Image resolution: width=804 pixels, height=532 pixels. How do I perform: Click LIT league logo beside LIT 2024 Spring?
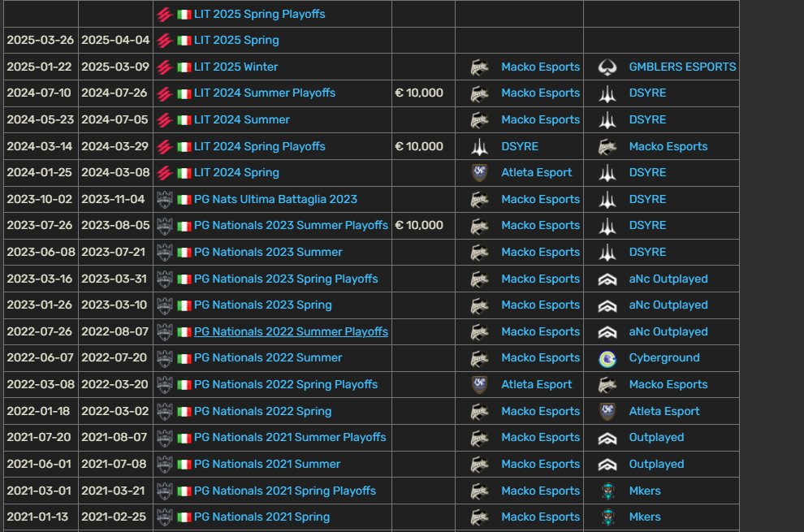(x=164, y=173)
